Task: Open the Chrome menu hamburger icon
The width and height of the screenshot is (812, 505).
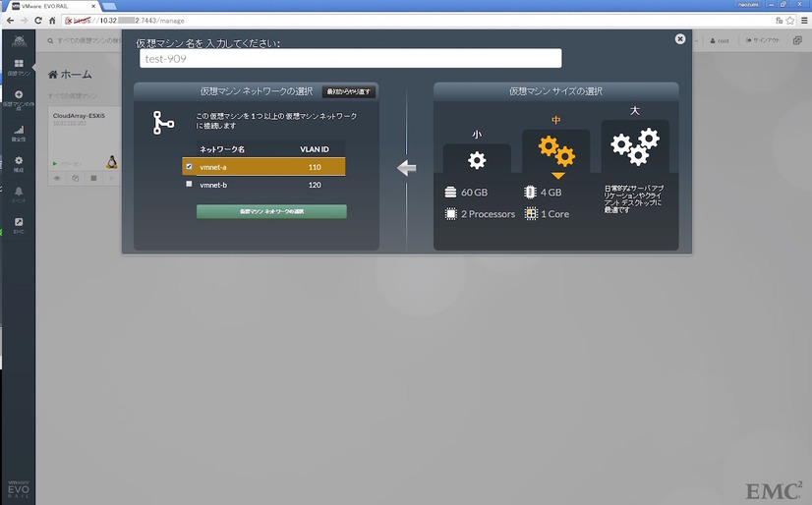Action: tap(804, 21)
